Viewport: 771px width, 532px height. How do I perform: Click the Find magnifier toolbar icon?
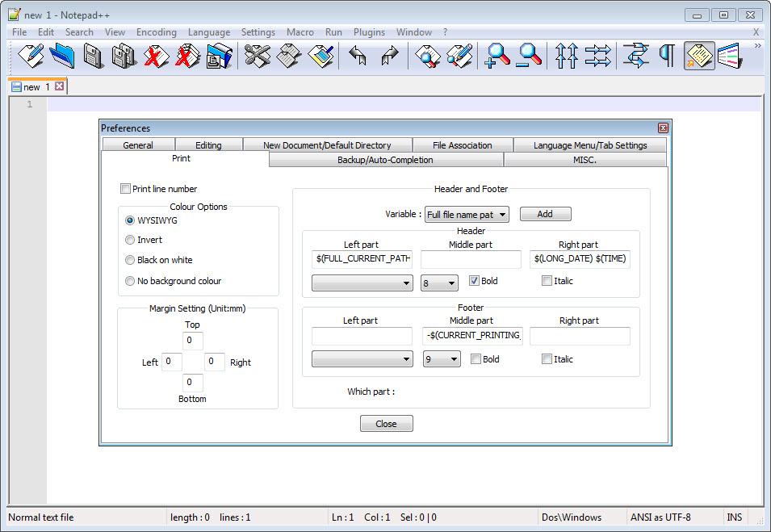tap(427, 56)
